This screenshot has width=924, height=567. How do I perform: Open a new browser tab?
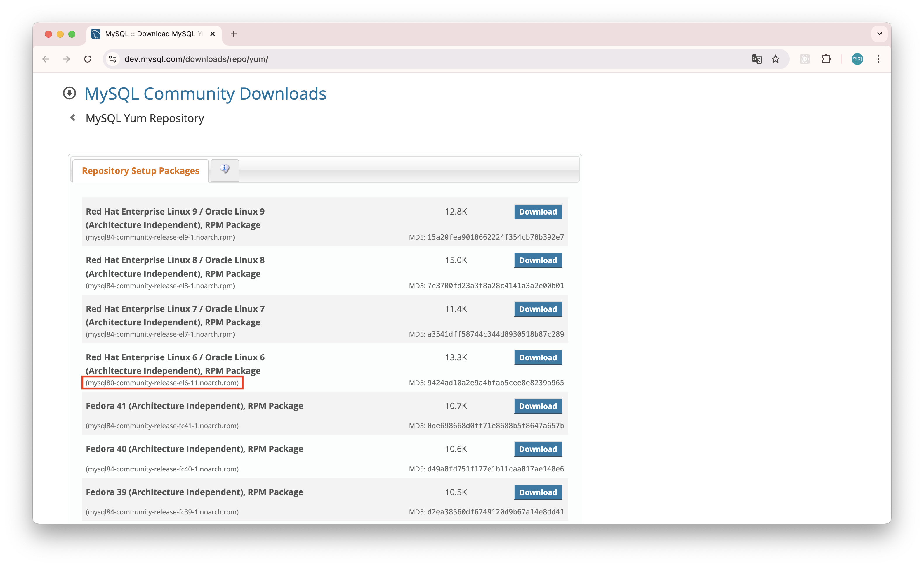click(234, 34)
